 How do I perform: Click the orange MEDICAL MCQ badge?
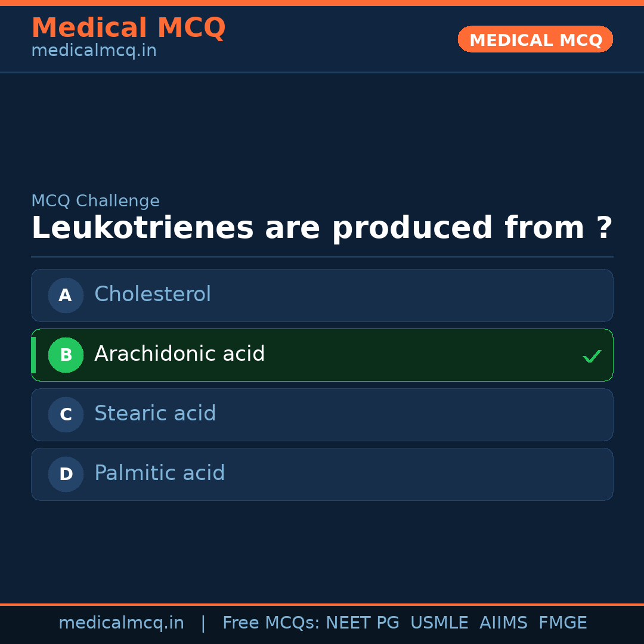tap(535, 40)
